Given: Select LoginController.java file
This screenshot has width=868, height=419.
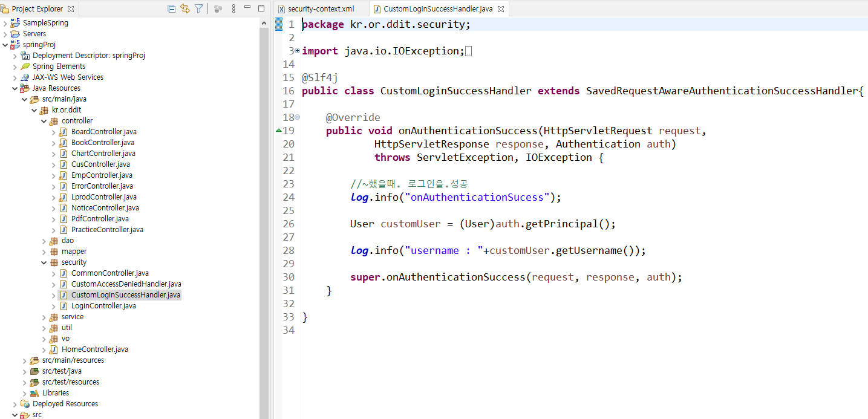Looking at the screenshot, I should 103,306.
